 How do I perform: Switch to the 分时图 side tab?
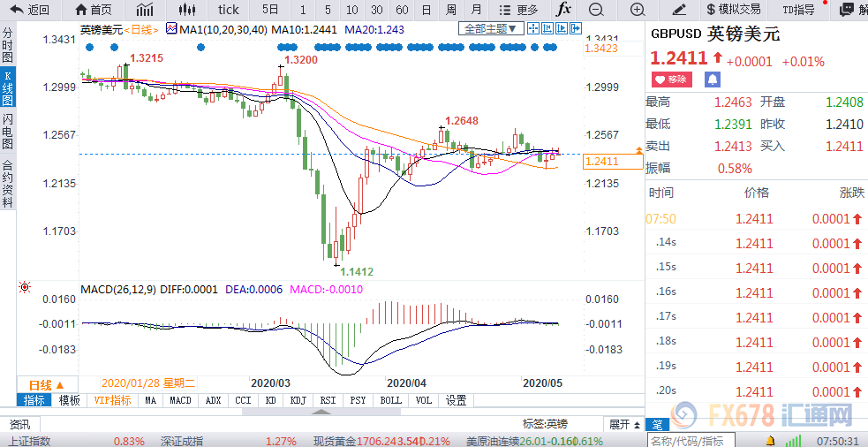(x=8, y=45)
